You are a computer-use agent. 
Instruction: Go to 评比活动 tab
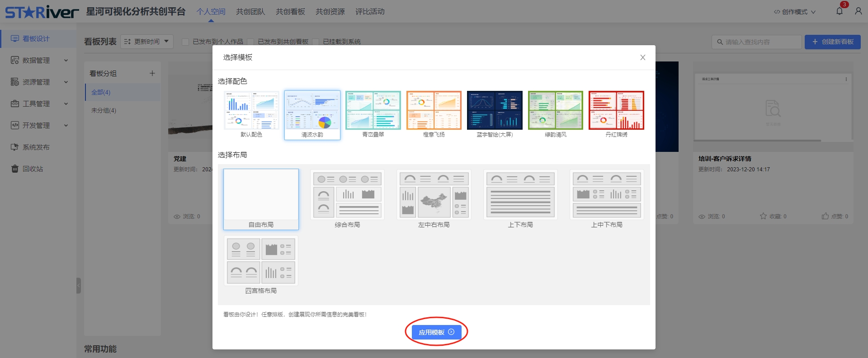pos(370,12)
